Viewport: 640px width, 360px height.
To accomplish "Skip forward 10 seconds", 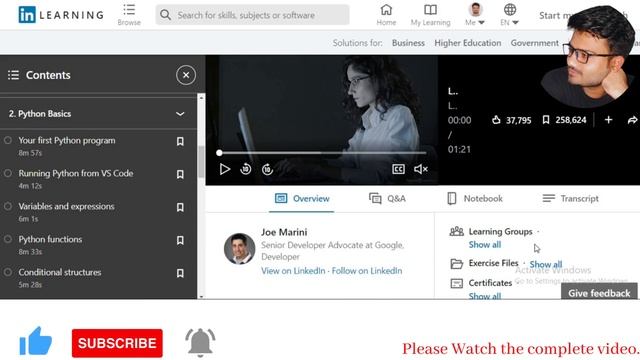I will click(267, 169).
